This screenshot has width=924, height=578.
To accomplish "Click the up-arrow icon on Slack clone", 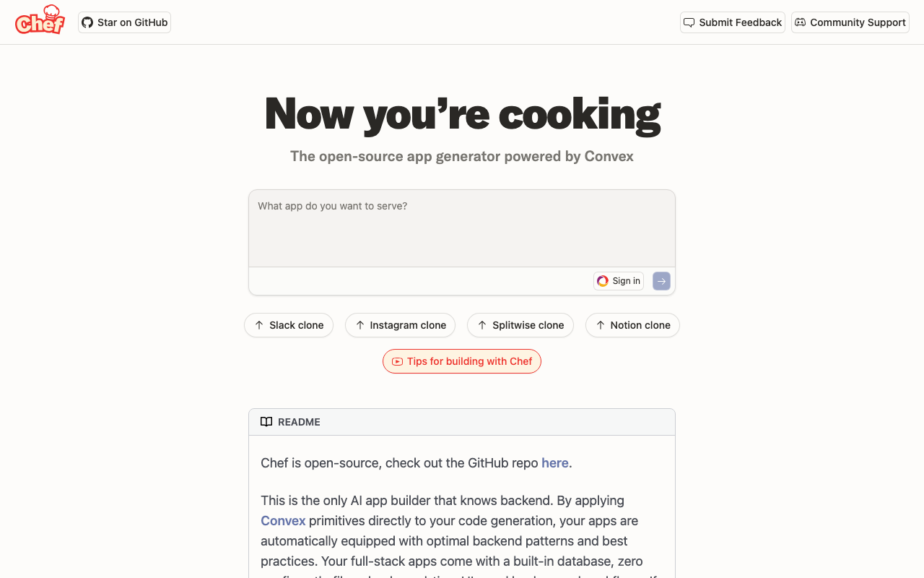I will tap(259, 325).
